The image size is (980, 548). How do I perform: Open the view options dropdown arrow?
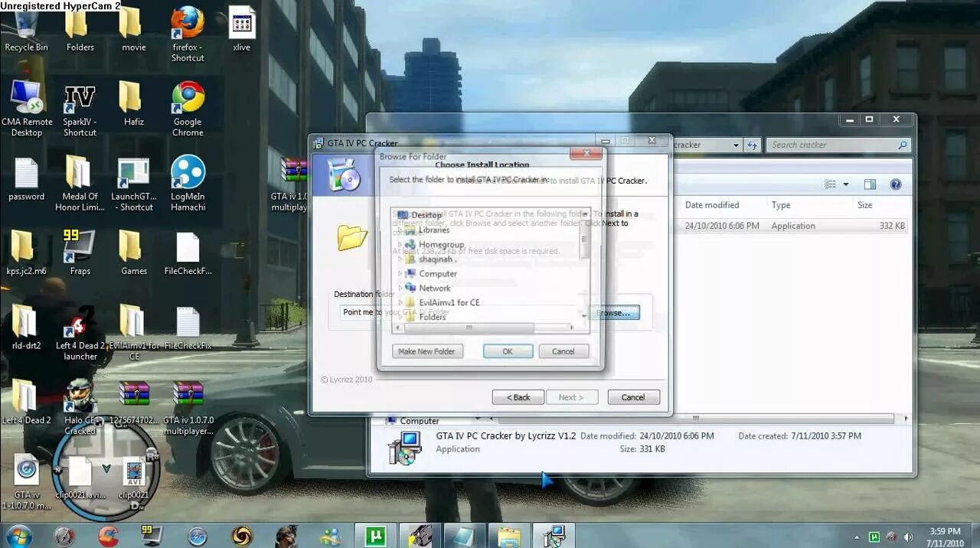[846, 184]
